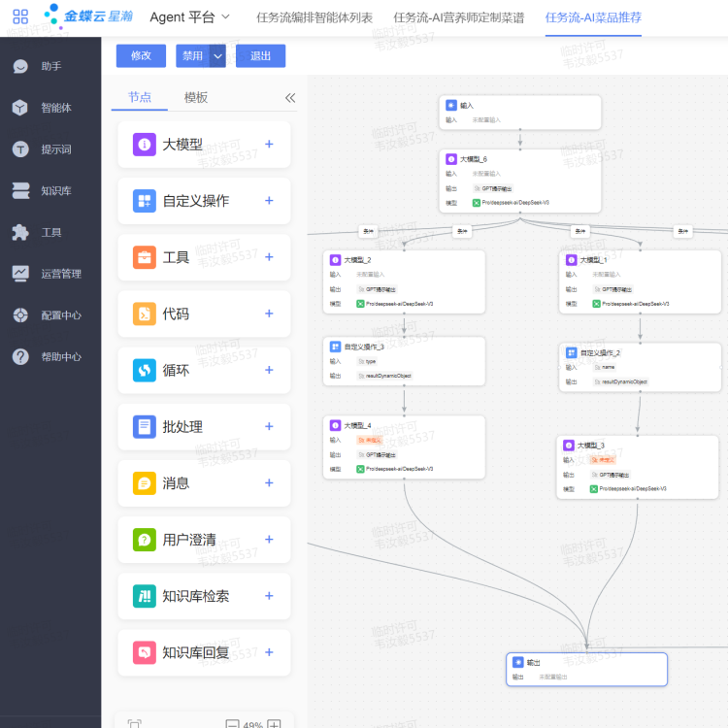
Task: Add a 用户澄清 node with plus
Action: point(269,540)
